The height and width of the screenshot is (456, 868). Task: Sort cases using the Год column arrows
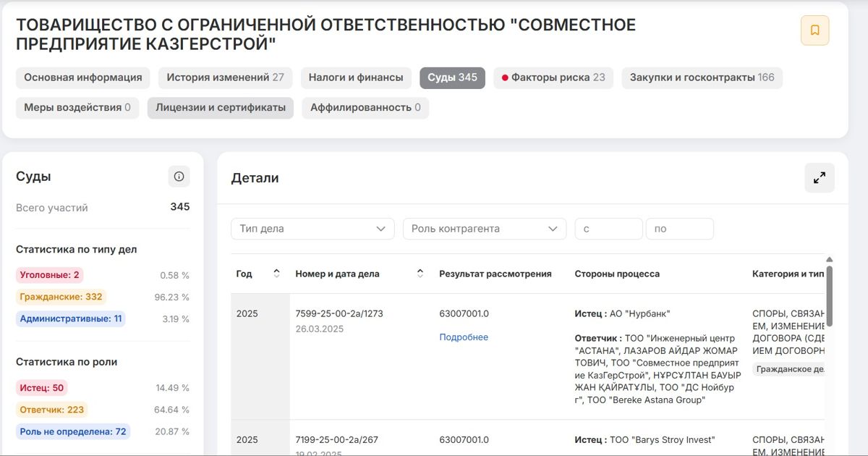point(276,273)
